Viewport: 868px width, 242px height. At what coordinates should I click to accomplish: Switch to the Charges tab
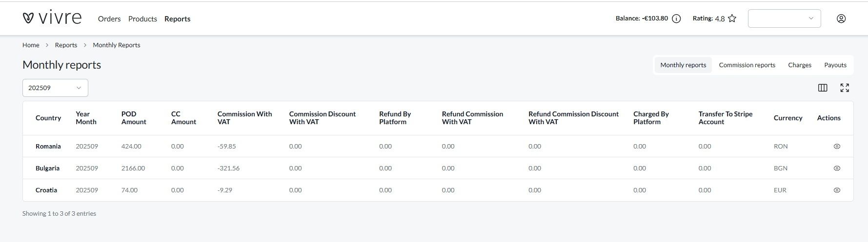pos(799,65)
